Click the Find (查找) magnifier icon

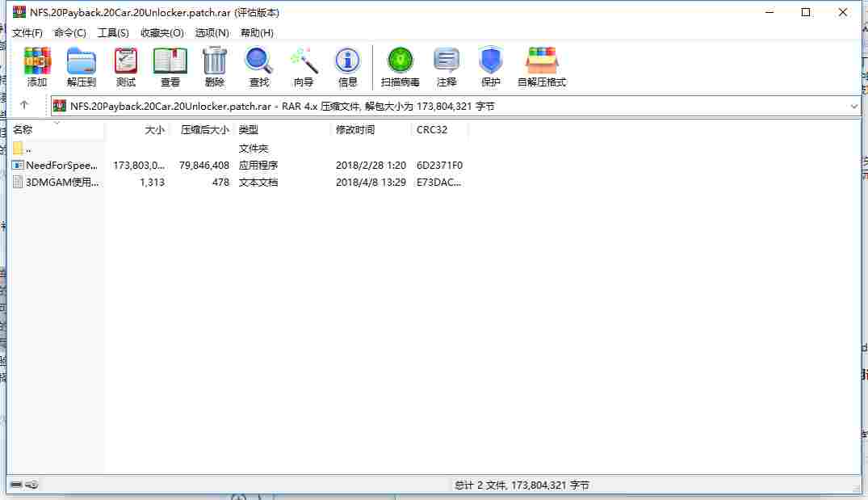258,61
